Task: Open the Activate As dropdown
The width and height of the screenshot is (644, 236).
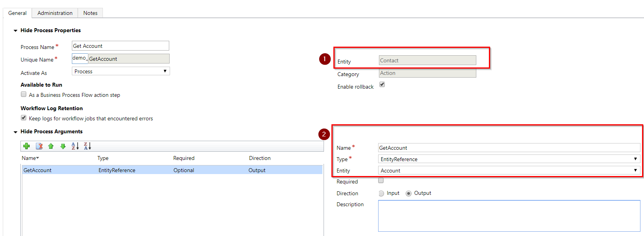Action: pyautogui.click(x=121, y=71)
